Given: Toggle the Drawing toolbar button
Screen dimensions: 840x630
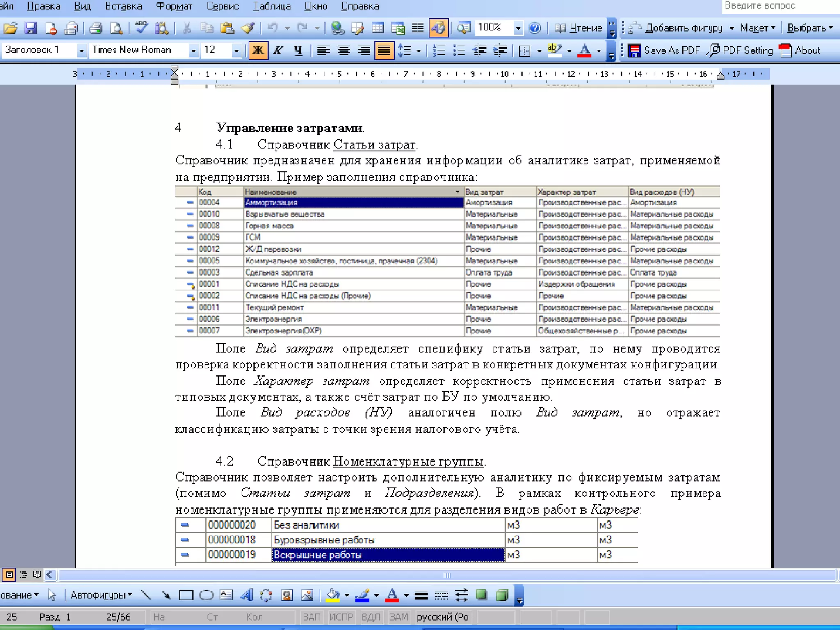Looking at the screenshot, I should point(438,28).
